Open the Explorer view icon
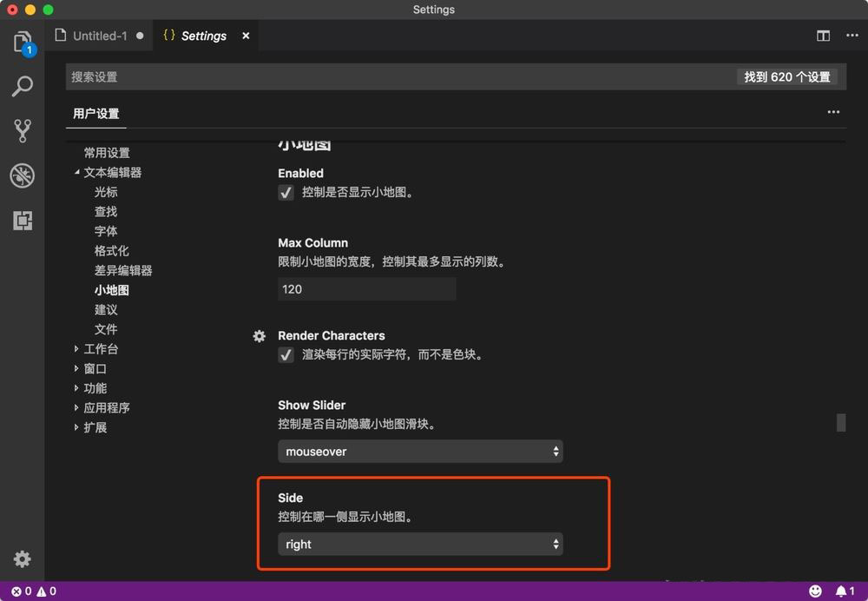 click(x=23, y=41)
